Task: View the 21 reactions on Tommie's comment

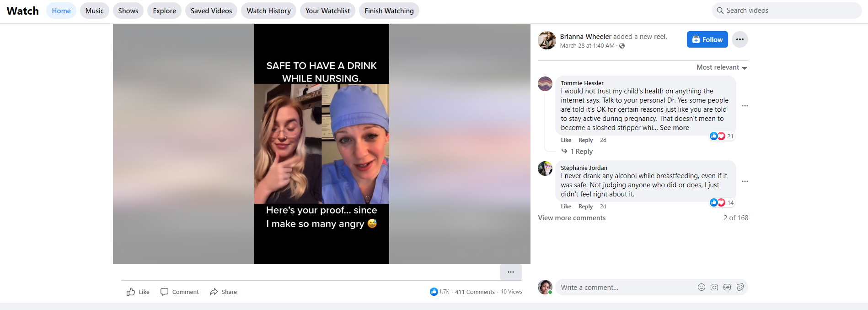Action: [x=722, y=136]
